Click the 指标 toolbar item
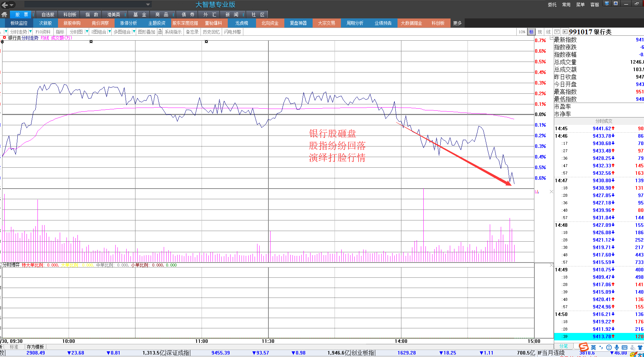The width and height of the screenshot is (644, 357). [x=60, y=32]
